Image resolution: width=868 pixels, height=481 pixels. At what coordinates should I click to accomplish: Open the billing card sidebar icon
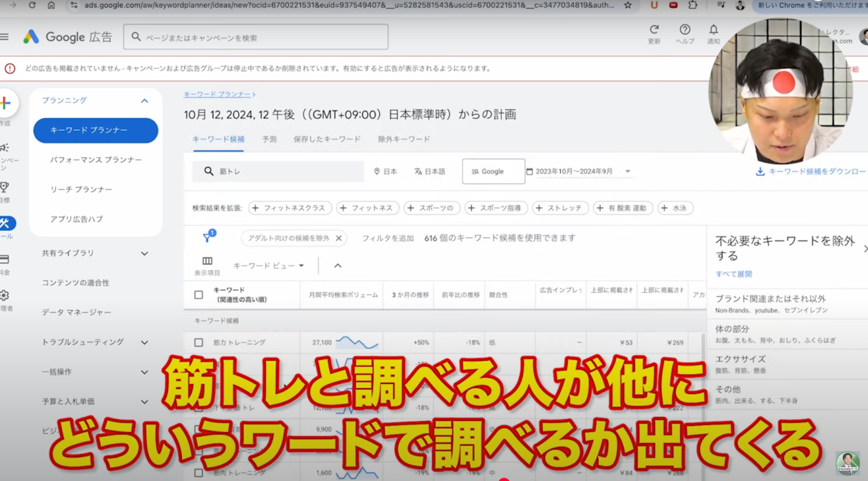[x=4, y=259]
